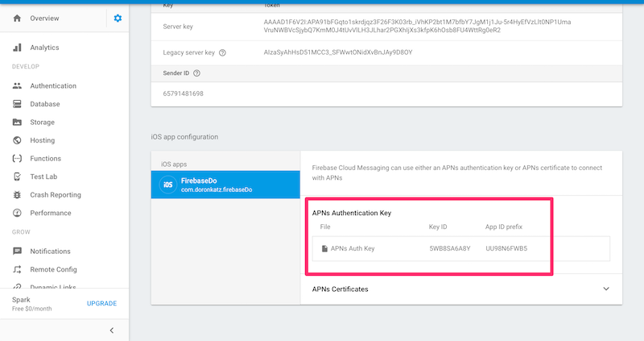644x341 pixels.
Task: Open Database section
Action: click(x=45, y=104)
